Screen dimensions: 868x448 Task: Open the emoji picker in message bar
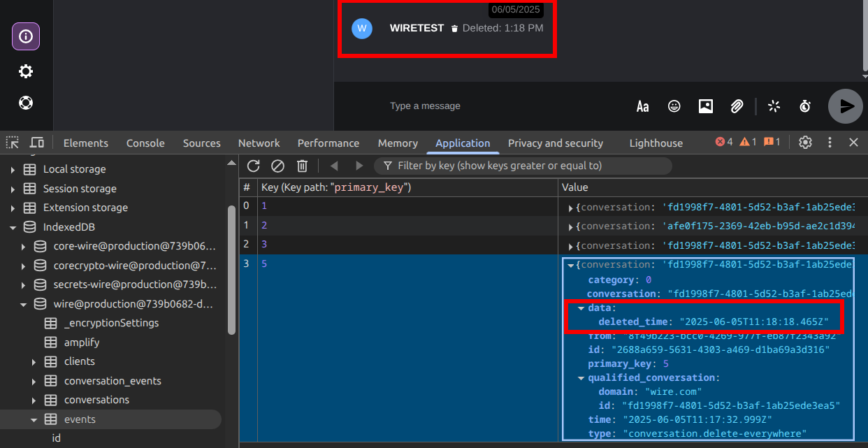tap(674, 106)
